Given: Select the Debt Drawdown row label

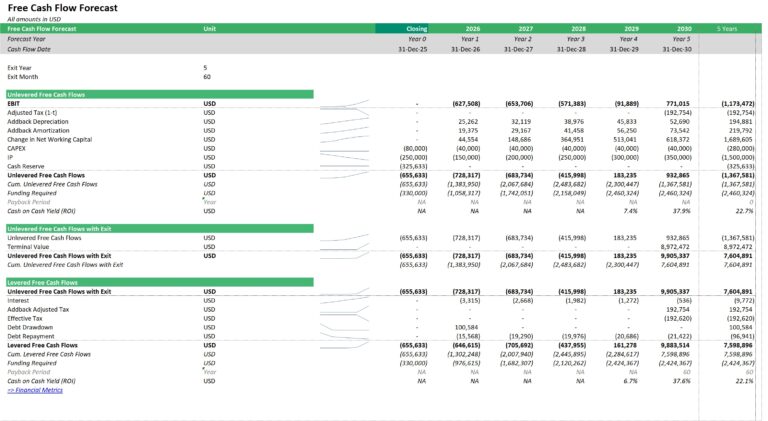Looking at the screenshot, I should 30,327.
